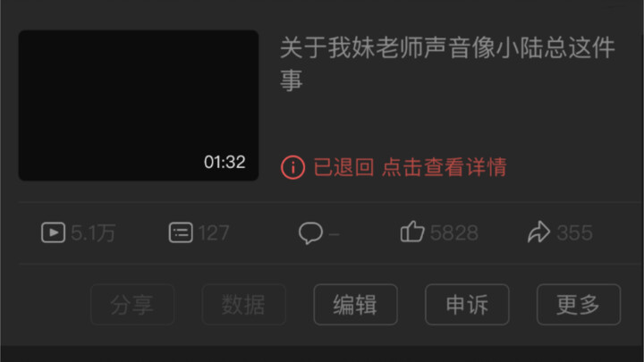
Task: Click the 已退回 status text
Action: click(343, 167)
